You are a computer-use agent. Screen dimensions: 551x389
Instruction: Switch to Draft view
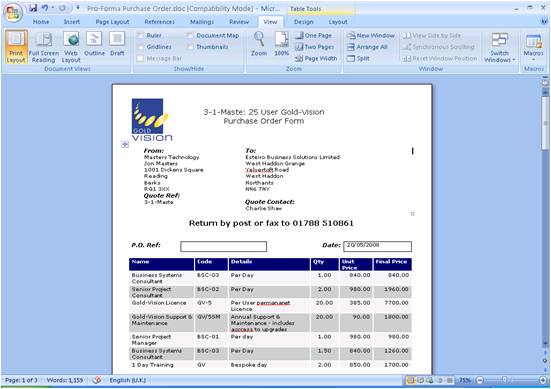coord(117,44)
